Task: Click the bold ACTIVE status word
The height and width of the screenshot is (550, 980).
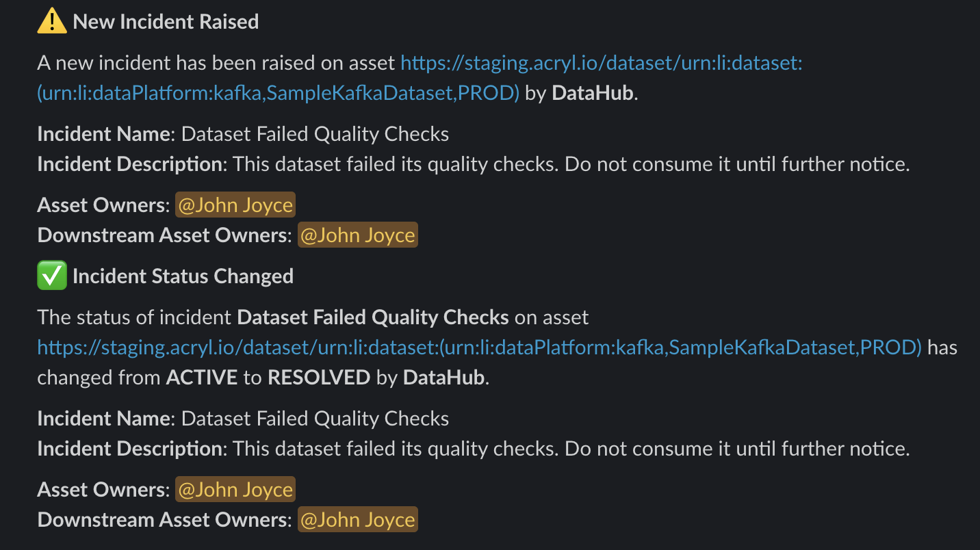Action: pyautogui.click(x=202, y=378)
